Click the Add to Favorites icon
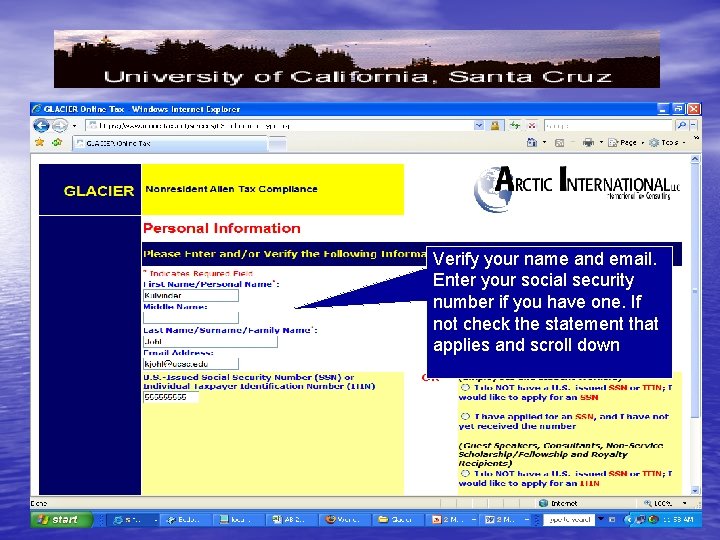Screen dimensions: 720x540 click(57, 143)
